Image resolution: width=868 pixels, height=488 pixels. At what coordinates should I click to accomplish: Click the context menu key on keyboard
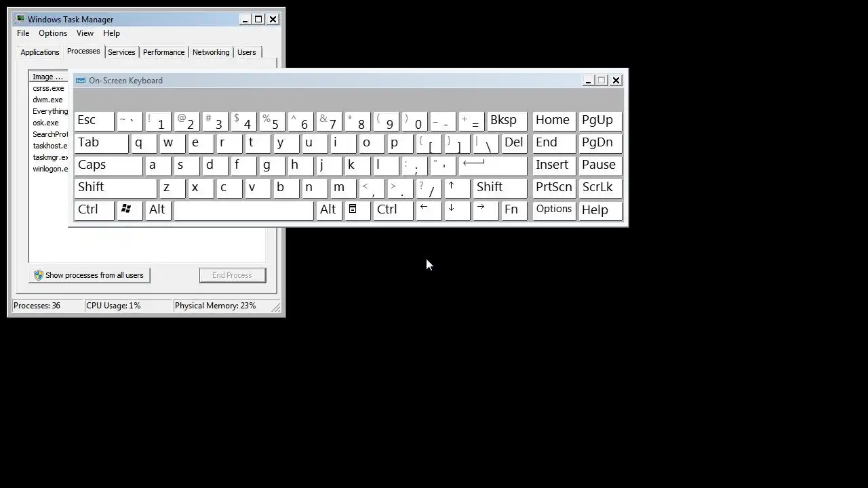[x=357, y=210]
